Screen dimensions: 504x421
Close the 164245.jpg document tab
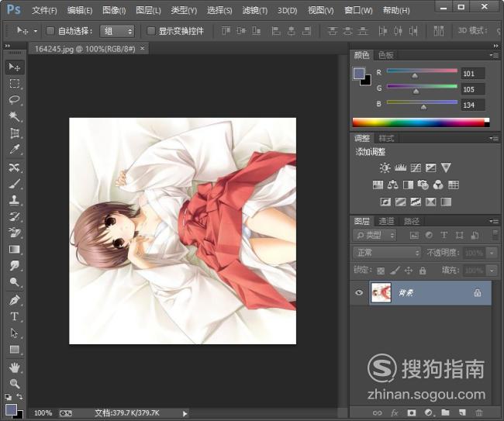[143, 48]
